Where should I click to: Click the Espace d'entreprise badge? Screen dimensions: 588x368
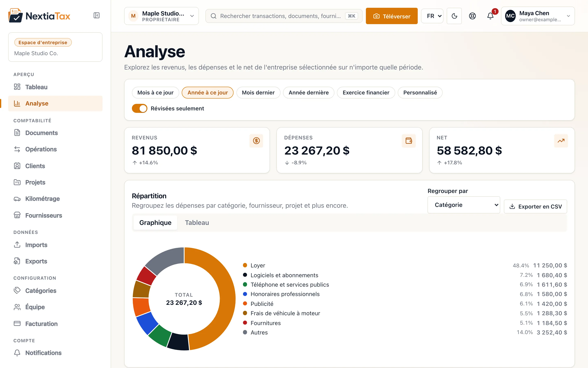point(43,42)
